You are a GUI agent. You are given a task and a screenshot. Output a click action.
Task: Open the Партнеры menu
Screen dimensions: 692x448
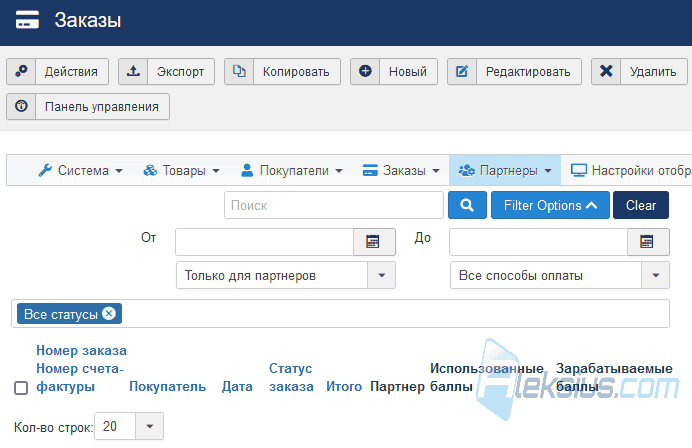coord(505,170)
